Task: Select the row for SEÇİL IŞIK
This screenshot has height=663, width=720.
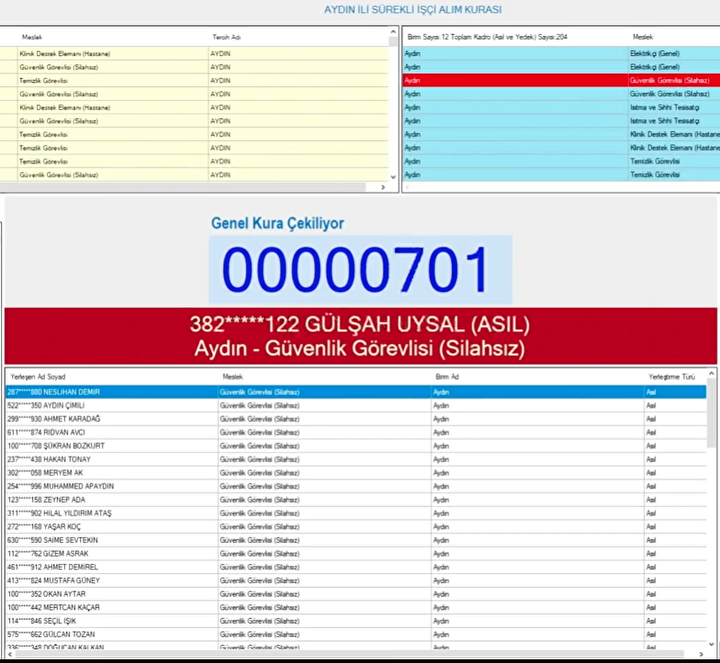Action: [x=356, y=621]
